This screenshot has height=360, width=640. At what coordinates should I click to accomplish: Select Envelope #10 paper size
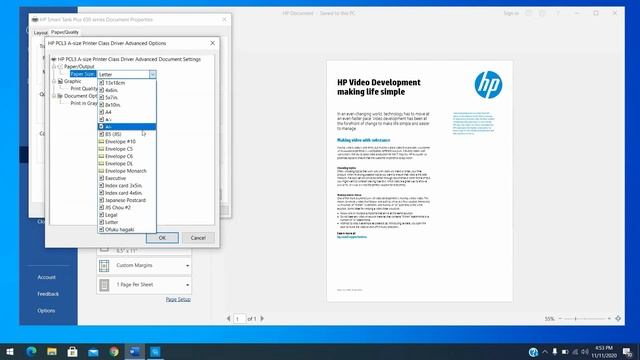point(127,142)
